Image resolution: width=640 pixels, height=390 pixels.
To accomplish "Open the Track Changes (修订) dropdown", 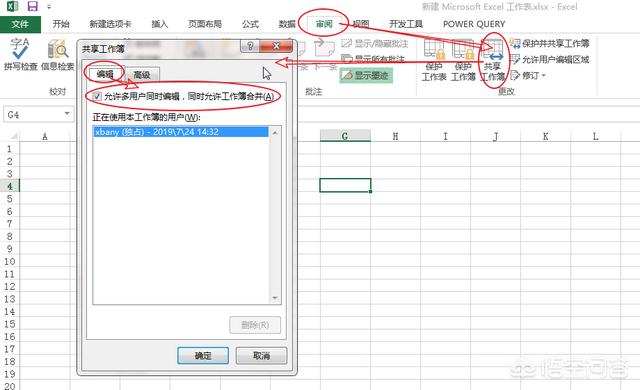I will [x=528, y=75].
